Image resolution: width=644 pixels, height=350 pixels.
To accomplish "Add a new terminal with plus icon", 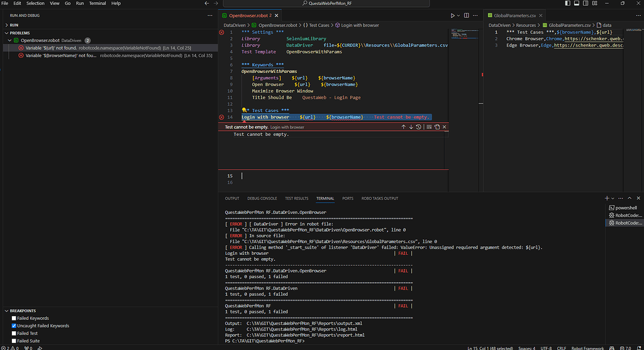I will coord(607,198).
